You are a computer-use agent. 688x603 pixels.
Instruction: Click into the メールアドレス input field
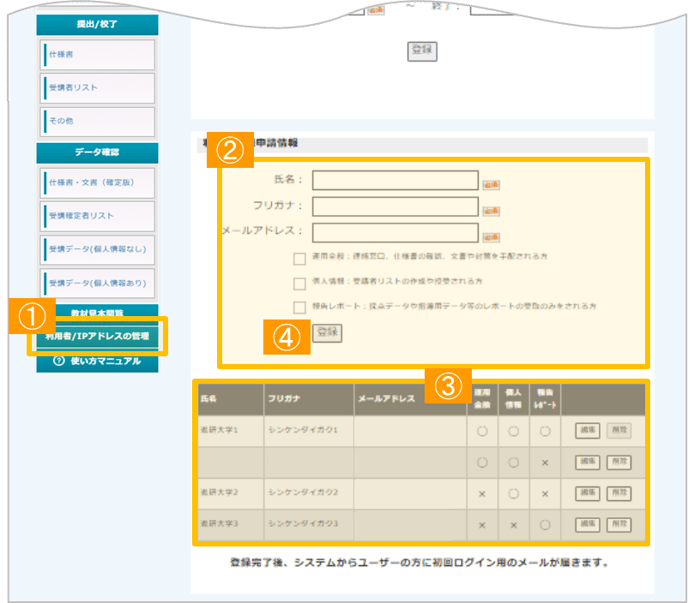point(395,233)
